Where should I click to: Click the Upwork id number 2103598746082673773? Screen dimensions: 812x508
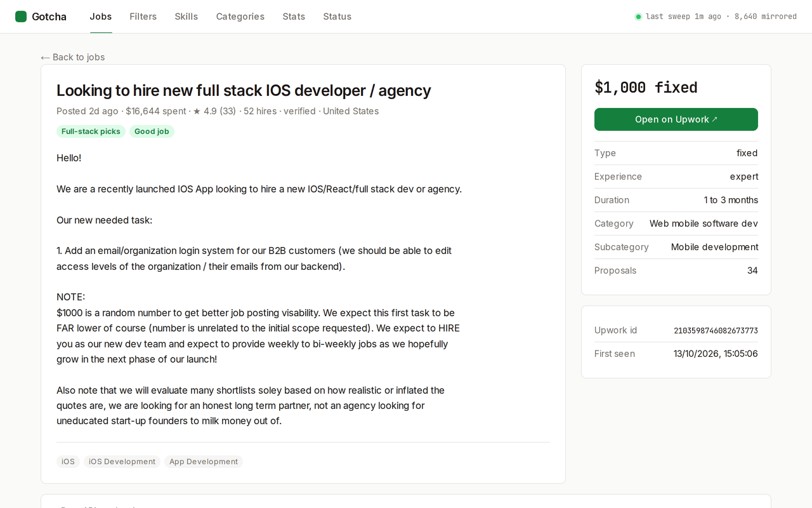pyautogui.click(x=716, y=331)
